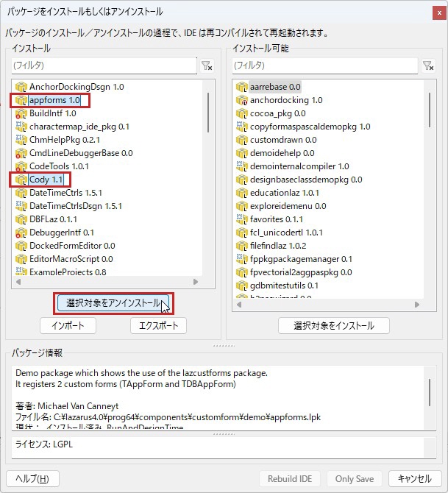Open help with the ヘルプ button
448x493 pixels.
click(32, 478)
